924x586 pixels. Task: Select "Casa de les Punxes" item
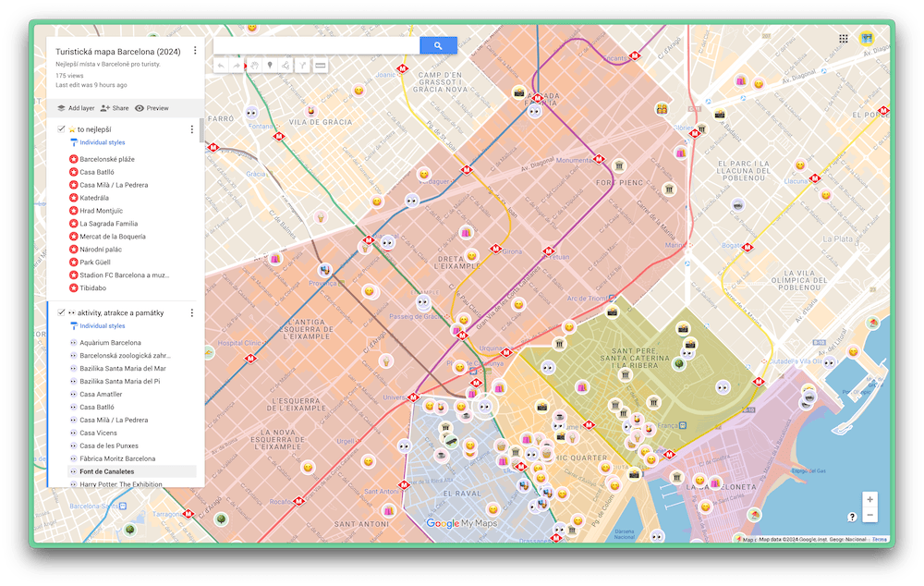(109, 446)
